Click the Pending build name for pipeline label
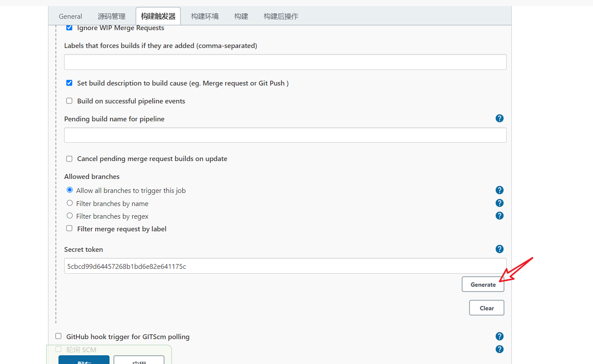Screen dimensions: 593x364 114,119
